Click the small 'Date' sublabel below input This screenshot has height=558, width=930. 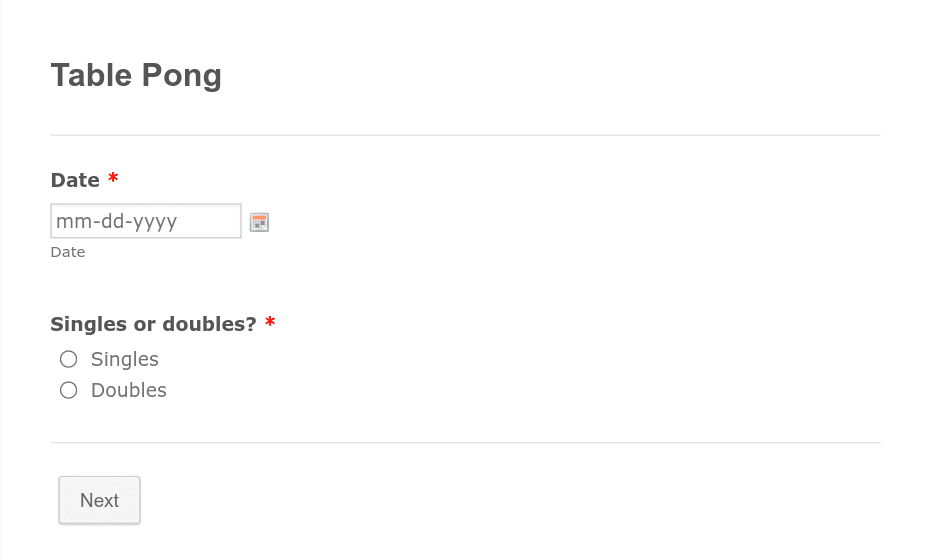[68, 252]
